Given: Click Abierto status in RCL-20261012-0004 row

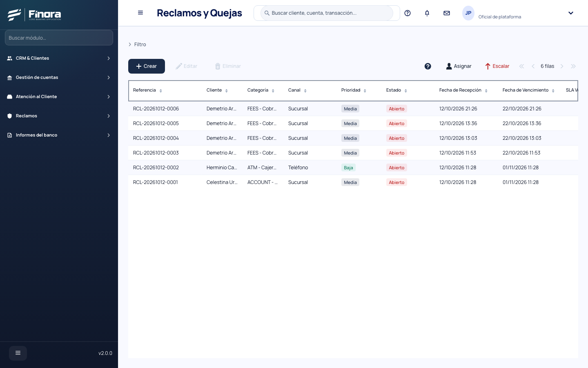Looking at the screenshot, I should coord(396,138).
